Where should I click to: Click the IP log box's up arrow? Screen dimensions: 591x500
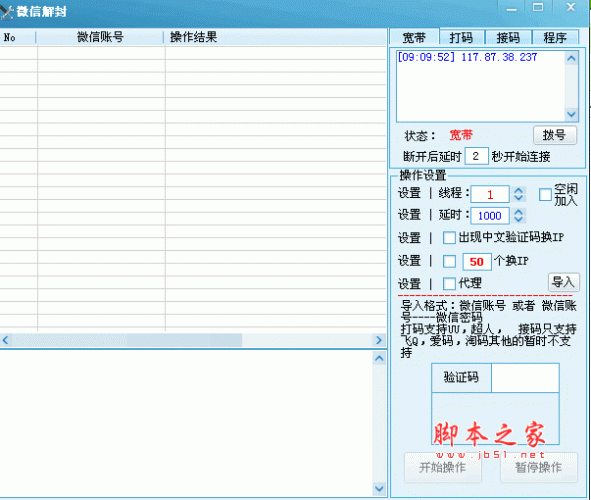click(571, 58)
